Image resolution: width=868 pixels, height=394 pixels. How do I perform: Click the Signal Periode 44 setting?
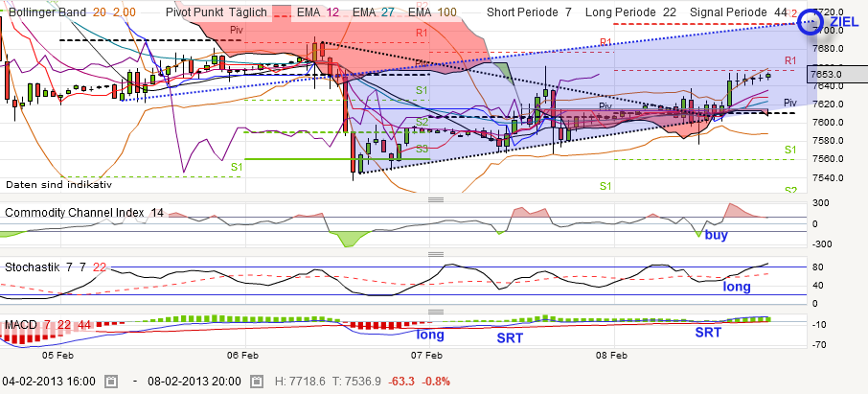coord(739,12)
